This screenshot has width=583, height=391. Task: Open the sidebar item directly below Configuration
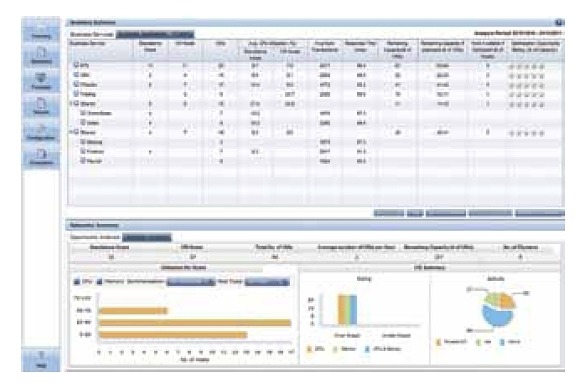coord(41,157)
